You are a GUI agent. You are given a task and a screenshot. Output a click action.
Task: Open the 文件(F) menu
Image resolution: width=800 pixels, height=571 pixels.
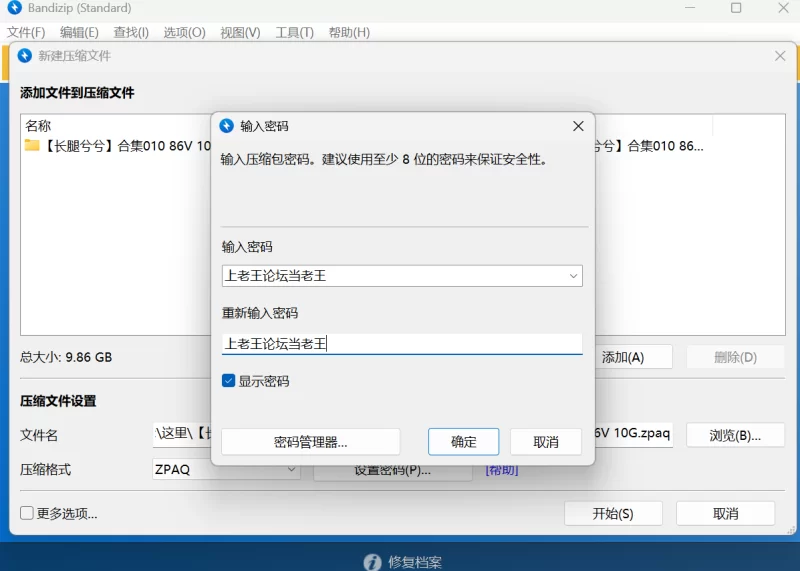tap(26, 33)
